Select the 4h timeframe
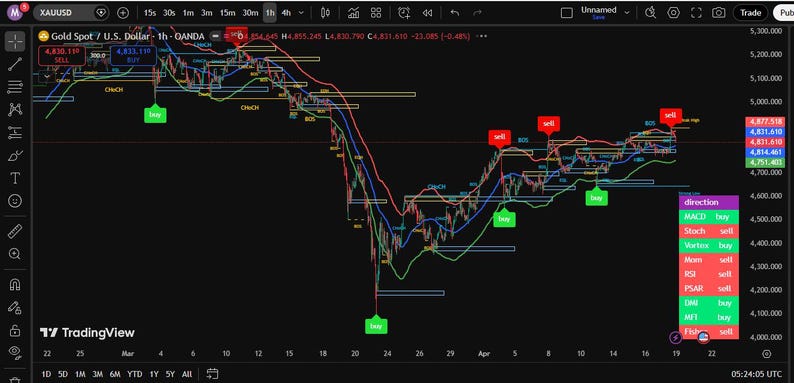794x383 pixels. click(x=286, y=13)
